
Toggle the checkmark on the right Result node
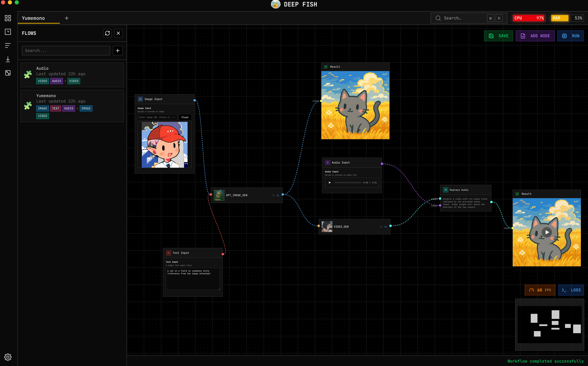point(517,194)
